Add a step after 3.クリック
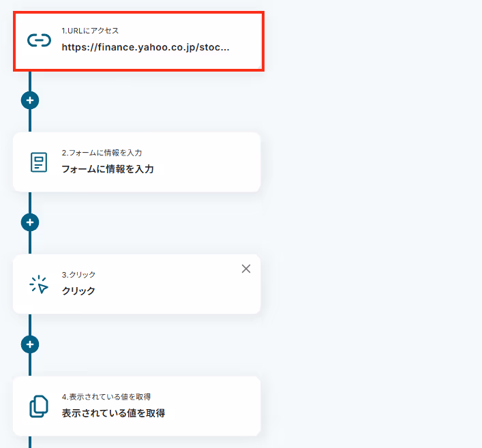The image size is (482, 448). coord(30,344)
